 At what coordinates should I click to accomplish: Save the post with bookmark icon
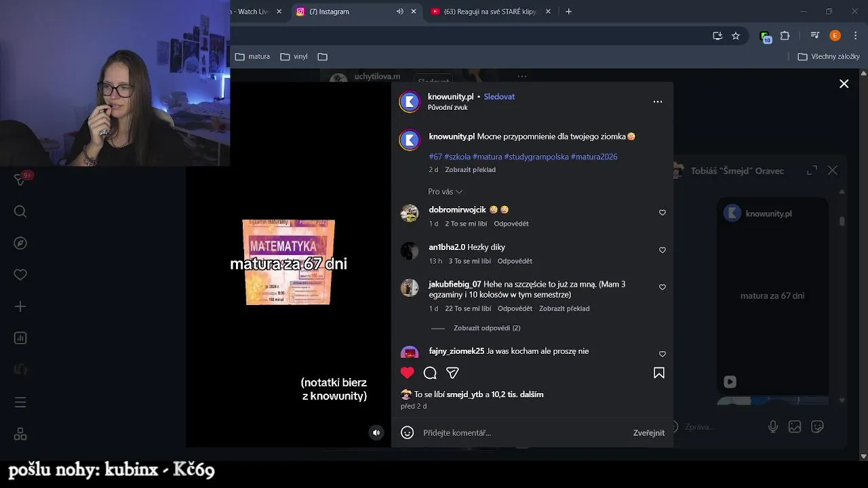pos(658,373)
